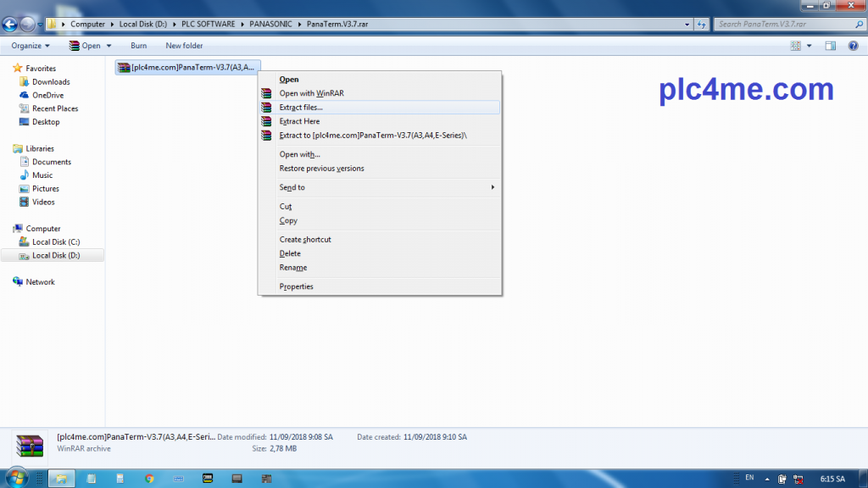Click the Explorer Back navigation arrow
Screen dimensions: 868x488
pyautogui.click(x=11, y=24)
